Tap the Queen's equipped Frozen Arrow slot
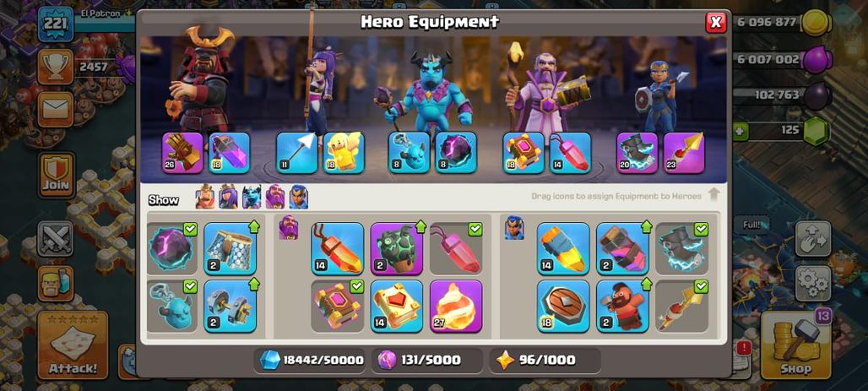 coord(296,153)
